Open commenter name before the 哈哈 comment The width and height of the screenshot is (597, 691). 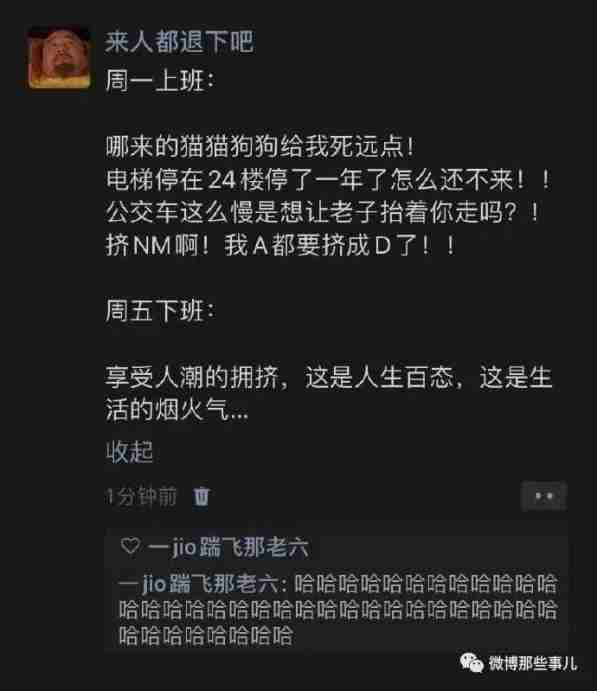click(199, 584)
